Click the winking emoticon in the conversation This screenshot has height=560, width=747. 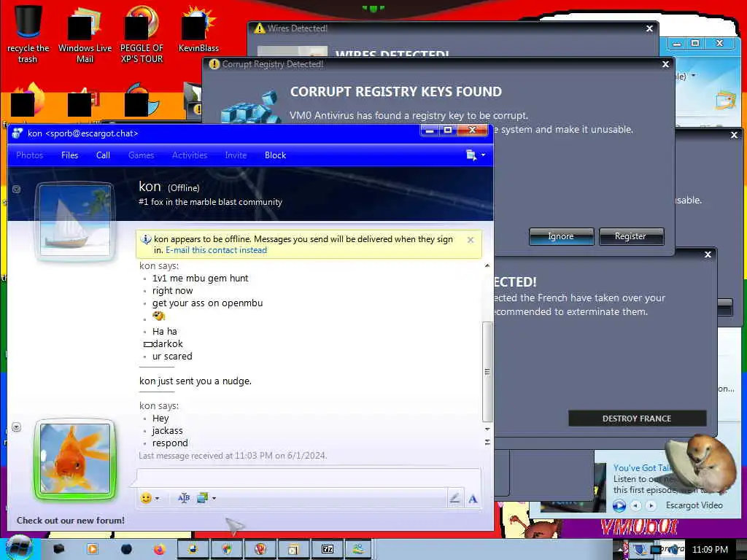point(158,316)
